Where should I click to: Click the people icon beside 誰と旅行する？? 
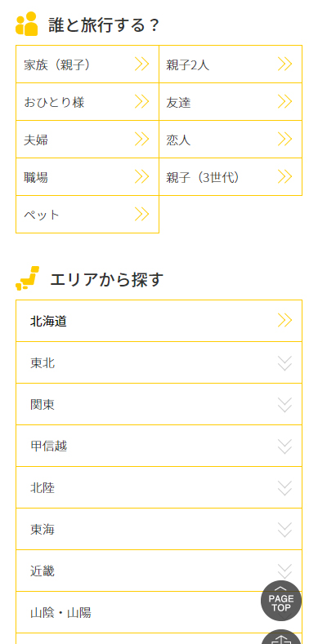[26, 24]
